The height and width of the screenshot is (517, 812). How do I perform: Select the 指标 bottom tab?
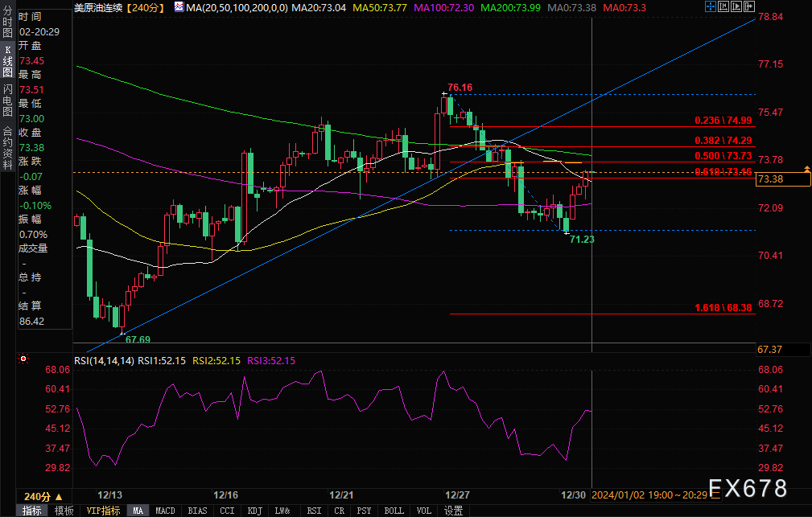coord(32,511)
